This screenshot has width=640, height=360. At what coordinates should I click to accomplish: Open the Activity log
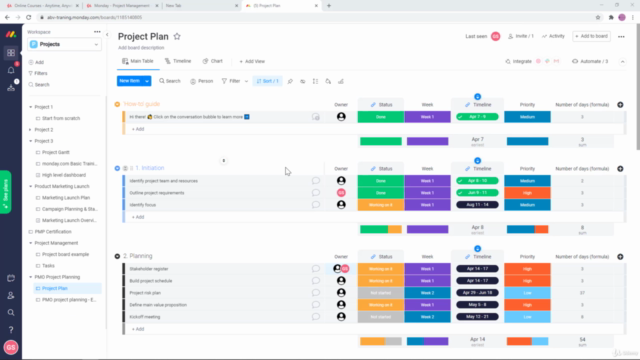click(x=553, y=36)
